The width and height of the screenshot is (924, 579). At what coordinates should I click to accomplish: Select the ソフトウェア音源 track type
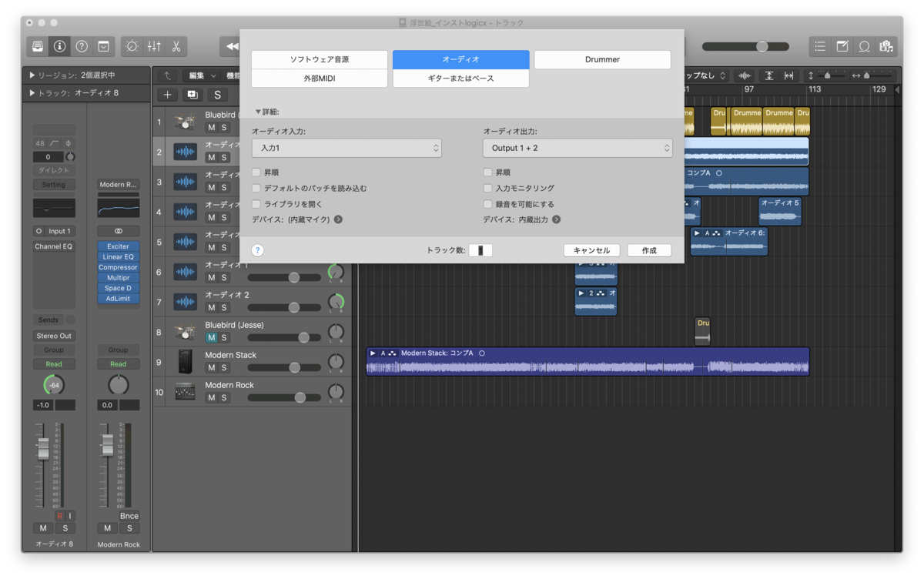320,59
